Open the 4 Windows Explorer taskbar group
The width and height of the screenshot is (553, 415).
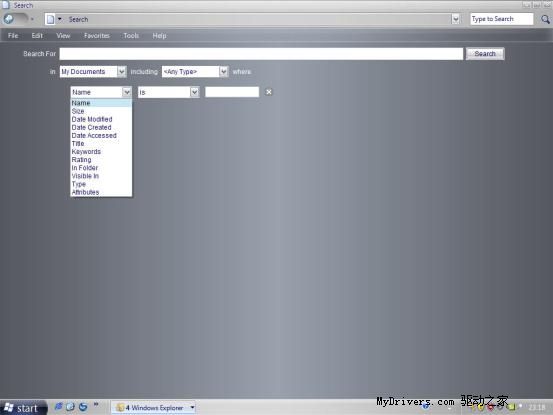(x=154, y=408)
